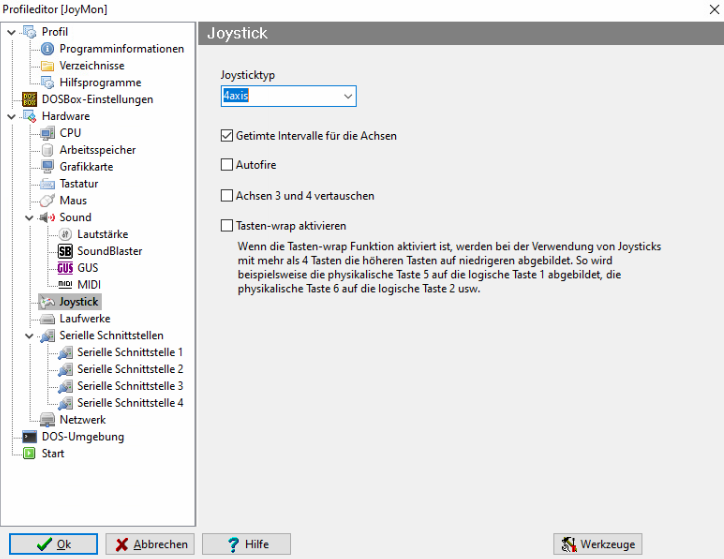Screen dimensions: 724x559
Task: Select Laufwerke in the tree
Action: click(84, 318)
